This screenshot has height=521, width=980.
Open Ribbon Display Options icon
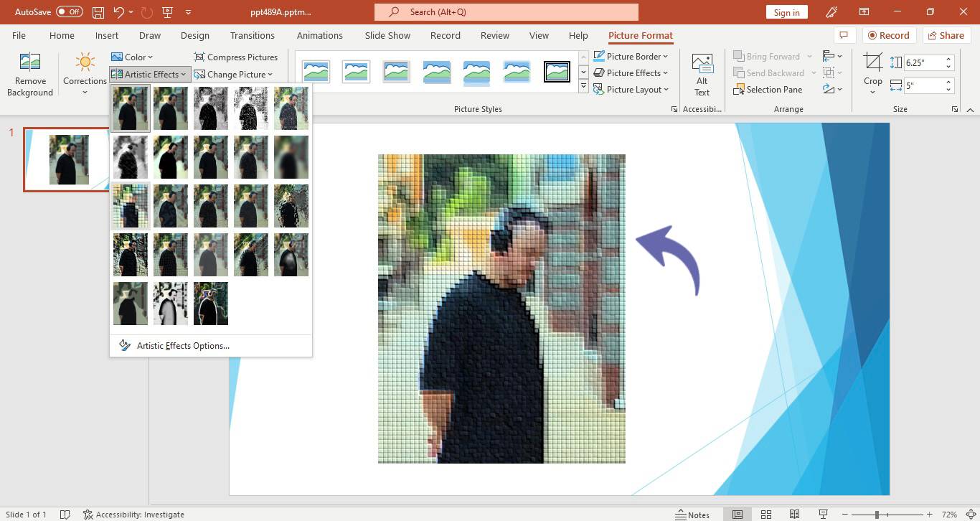pyautogui.click(x=864, y=11)
